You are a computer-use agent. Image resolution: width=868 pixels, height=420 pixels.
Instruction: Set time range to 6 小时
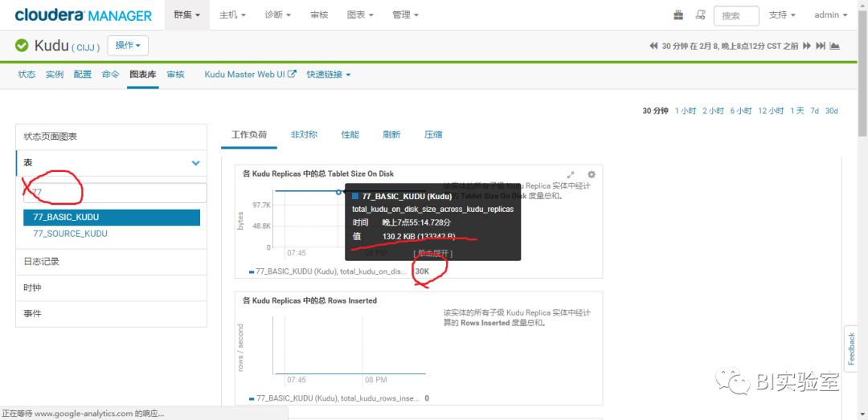(741, 111)
